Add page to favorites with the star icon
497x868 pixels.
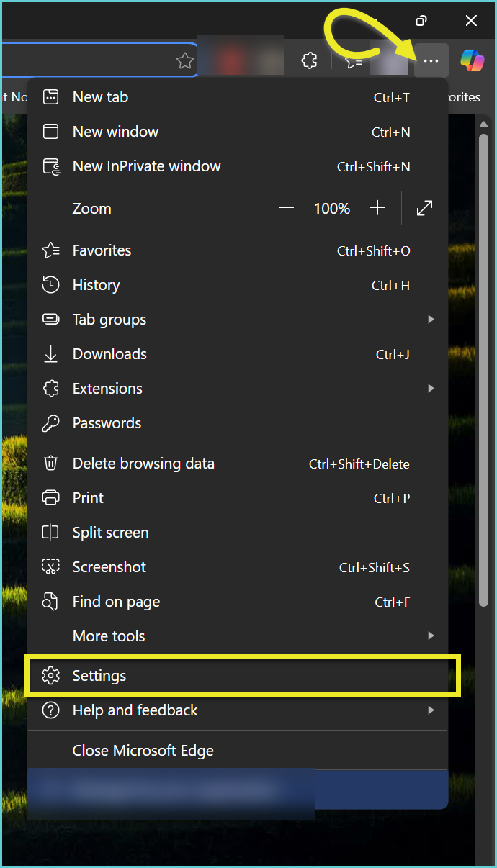point(185,61)
